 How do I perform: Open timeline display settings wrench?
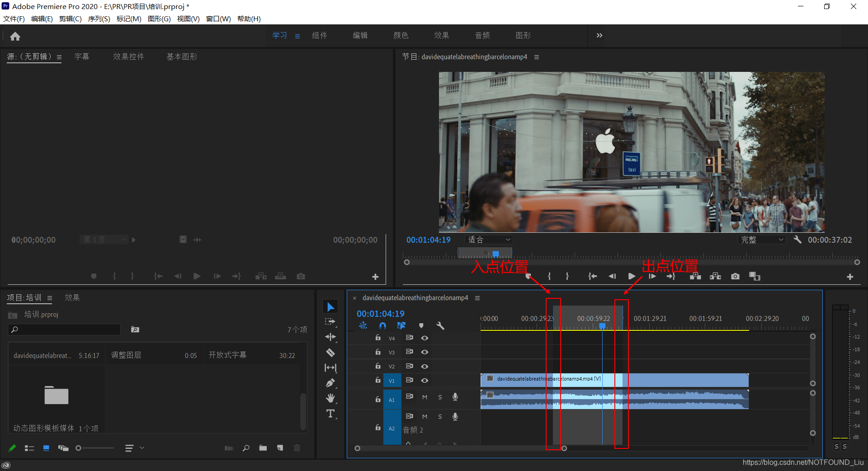coord(440,325)
